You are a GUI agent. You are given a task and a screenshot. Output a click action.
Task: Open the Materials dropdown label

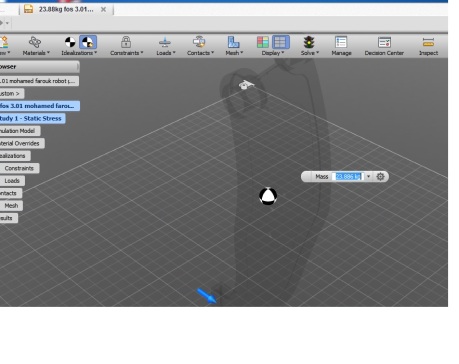[36, 53]
